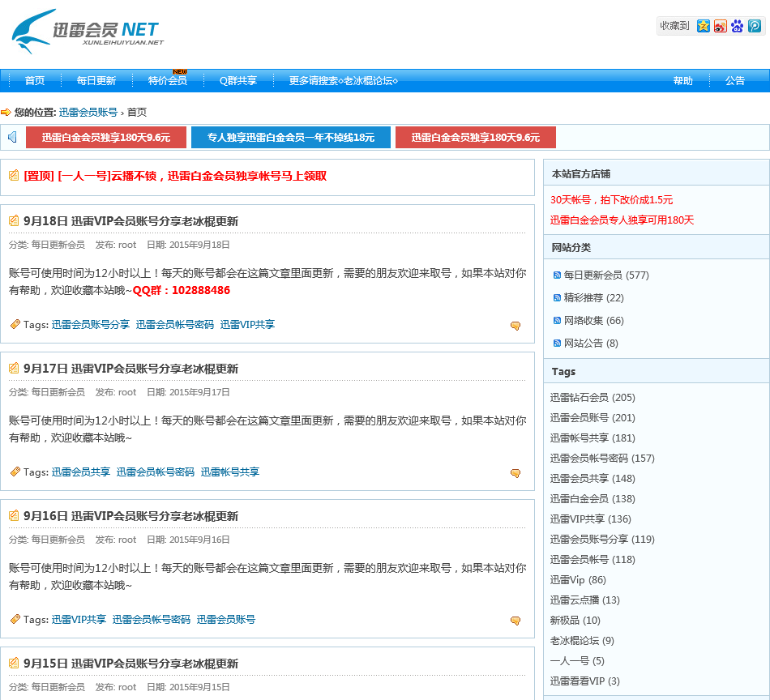Viewport: 770px width, 700px height.
Task: Click the first red 迅雷白金会员独享180天9.6元 banner
Action: (x=106, y=138)
